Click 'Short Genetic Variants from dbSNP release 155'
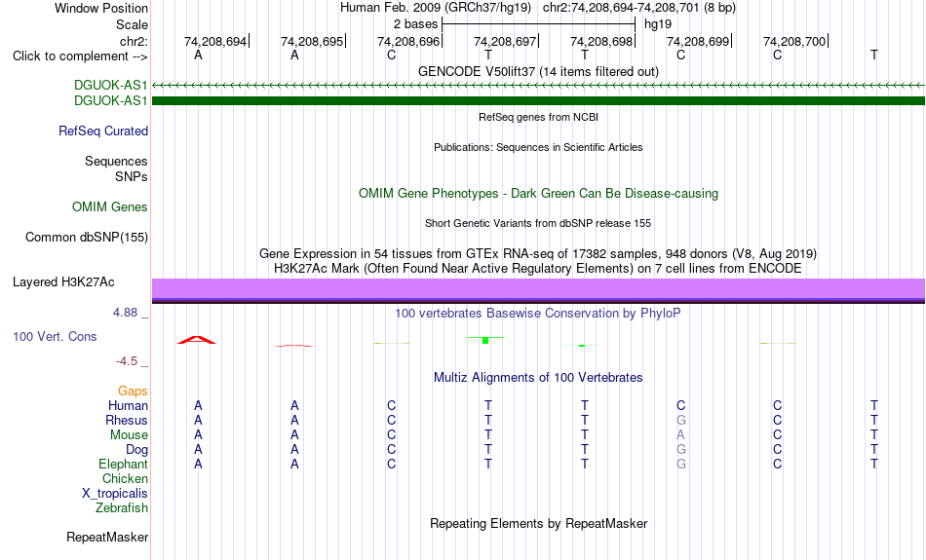This screenshot has height=560, width=926. (538, 223)
